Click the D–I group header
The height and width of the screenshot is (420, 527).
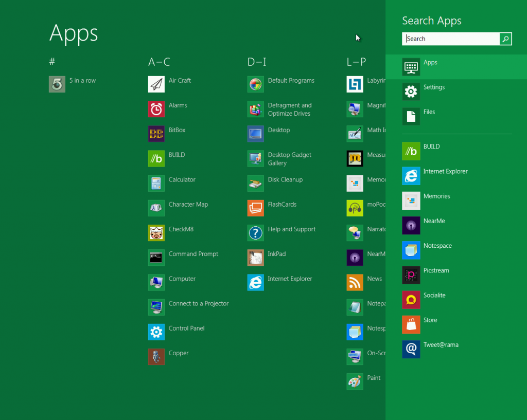257,62
